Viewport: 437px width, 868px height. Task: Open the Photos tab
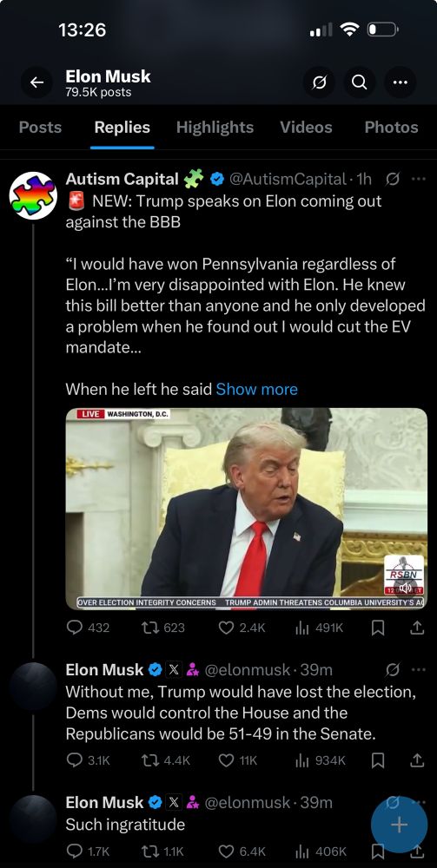(x=391, y=128)
